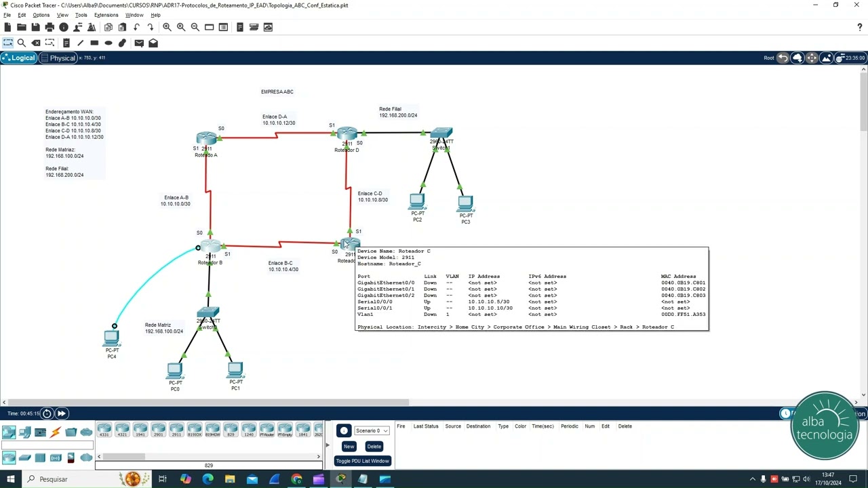This screenshot has width=868, height=488.
Task: Click the Zoom In magnifier icon
Action: 167,27
